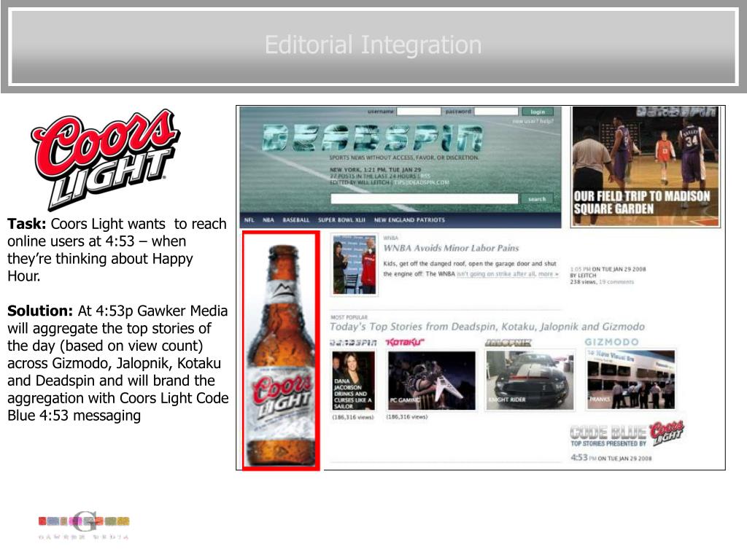Click the login button
The image size is (747, 560).
pos(538,112)
